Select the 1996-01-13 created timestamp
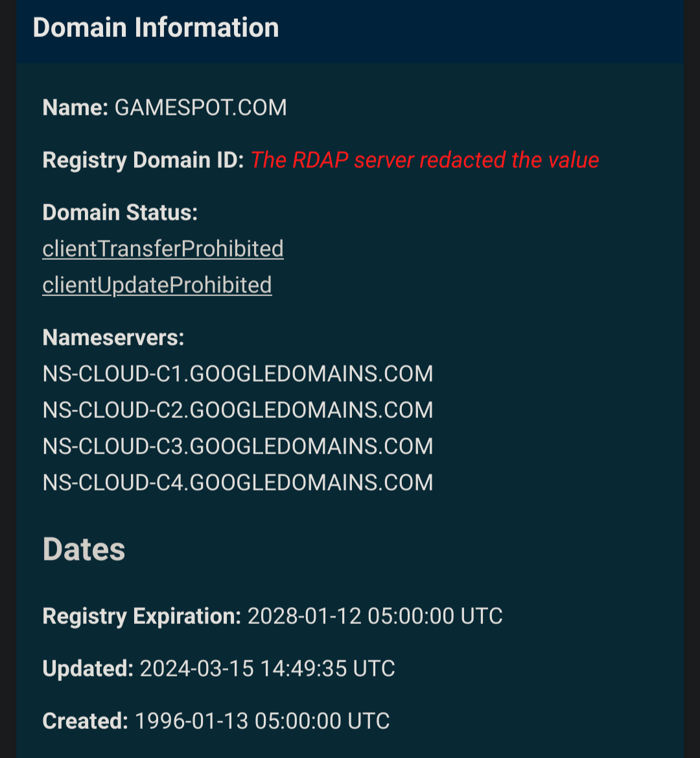Viewport: 700px width, 758px height. click(x=262, y=721)
